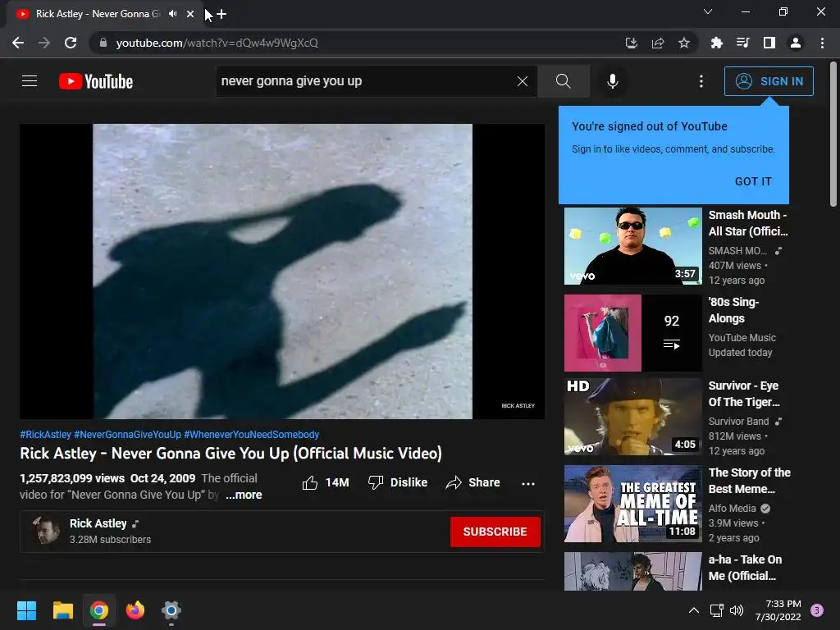Start voice search with the microphone

click(612, 81)
